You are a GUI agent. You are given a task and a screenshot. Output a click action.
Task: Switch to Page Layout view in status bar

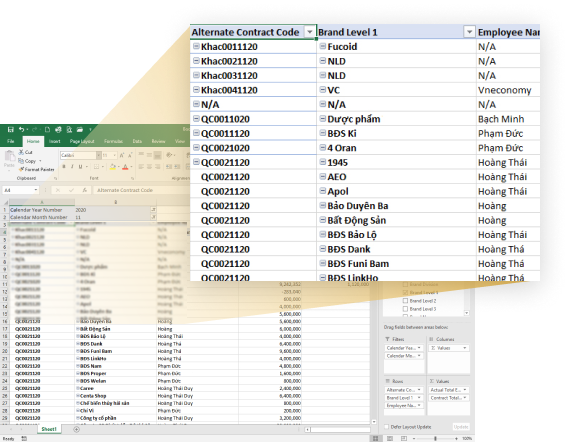coord(390,438)
